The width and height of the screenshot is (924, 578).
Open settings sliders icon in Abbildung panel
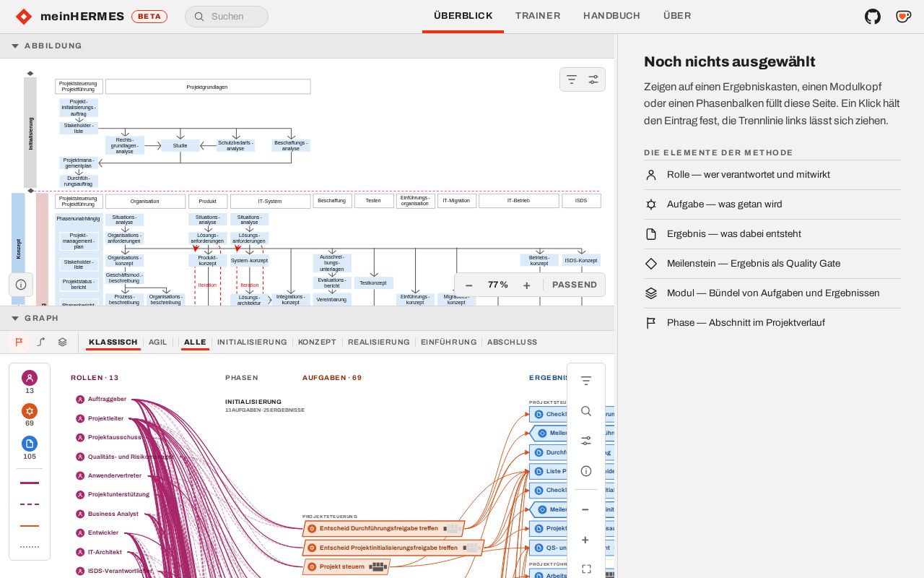(593, 79)
